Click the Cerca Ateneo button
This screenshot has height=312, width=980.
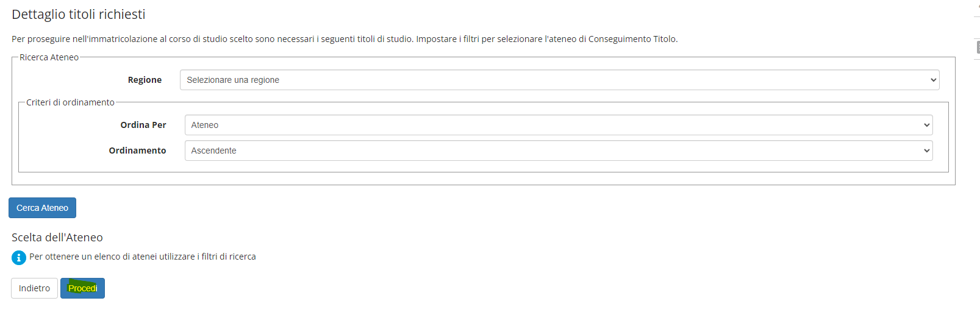[42, 208]
